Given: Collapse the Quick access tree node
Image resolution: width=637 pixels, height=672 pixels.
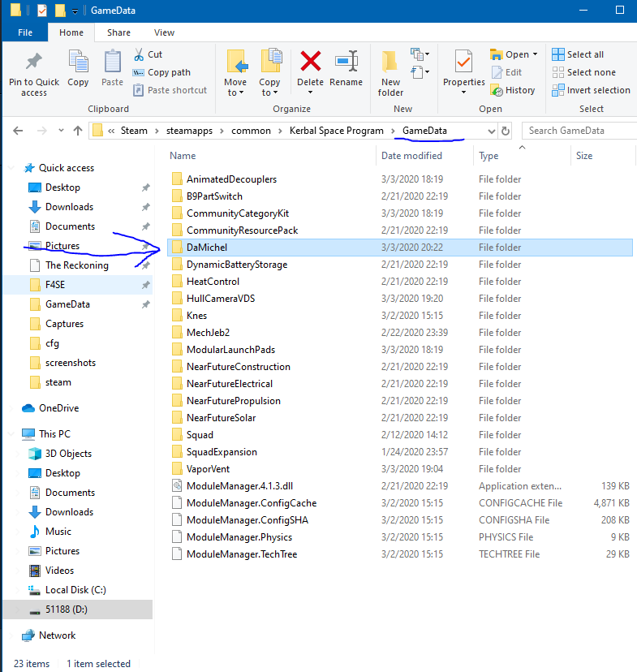Looking at the screenshot, I should point(11,168).
